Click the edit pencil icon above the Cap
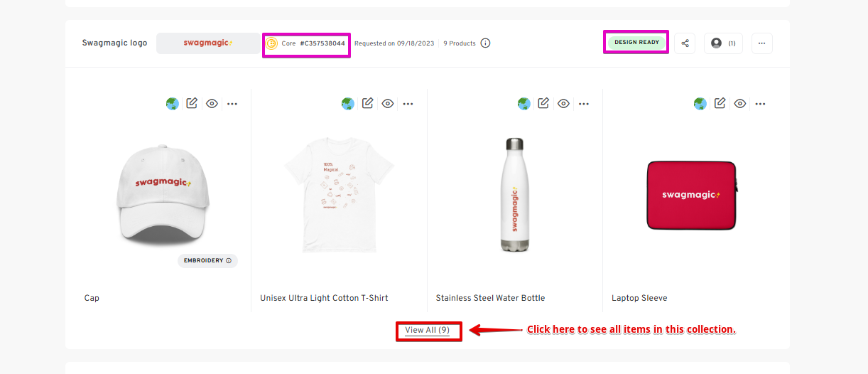This screenshot has width=868, height=374. (192, 103)
